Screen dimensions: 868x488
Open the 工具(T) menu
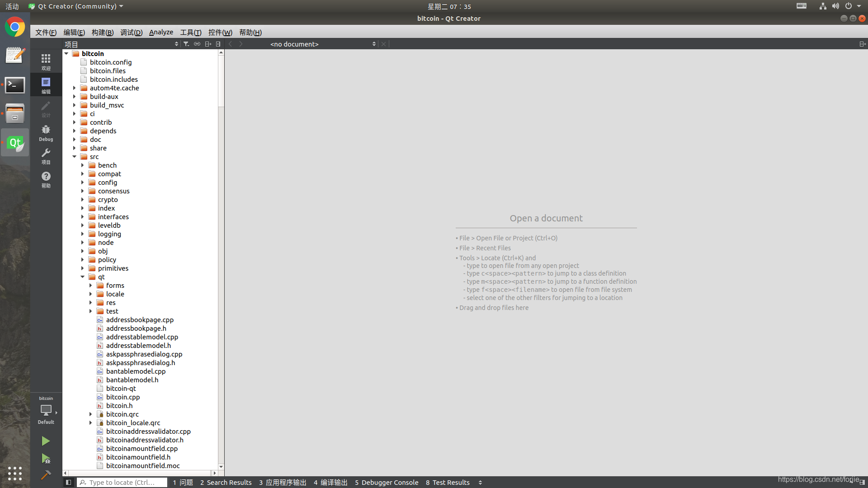click(191, 32)
